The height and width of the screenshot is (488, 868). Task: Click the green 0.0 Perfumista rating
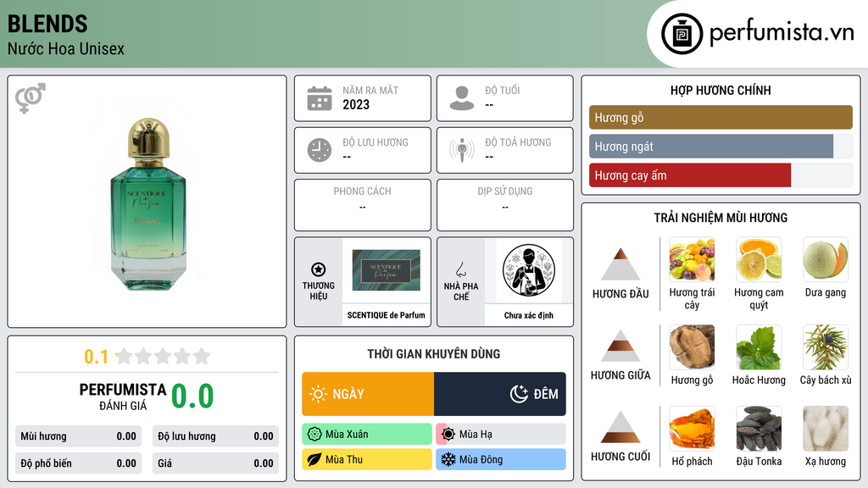[x=192, y=396]
